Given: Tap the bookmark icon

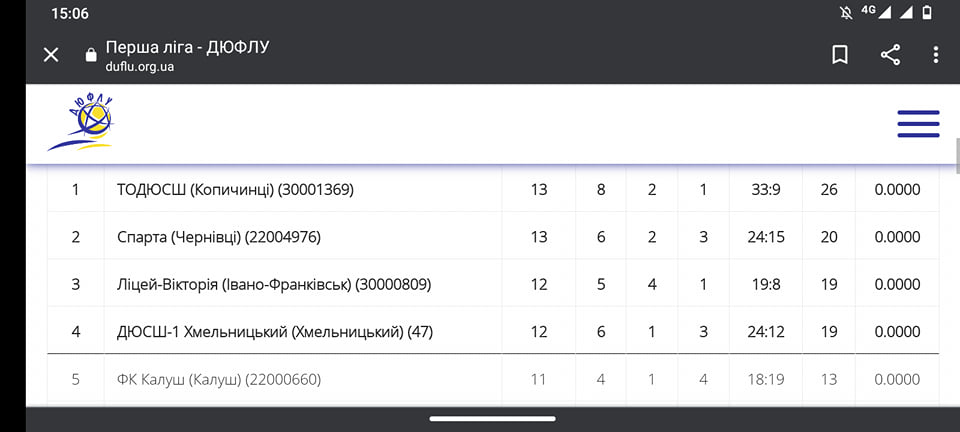Looking at the screenshot, I should click(x=839, y=55).
